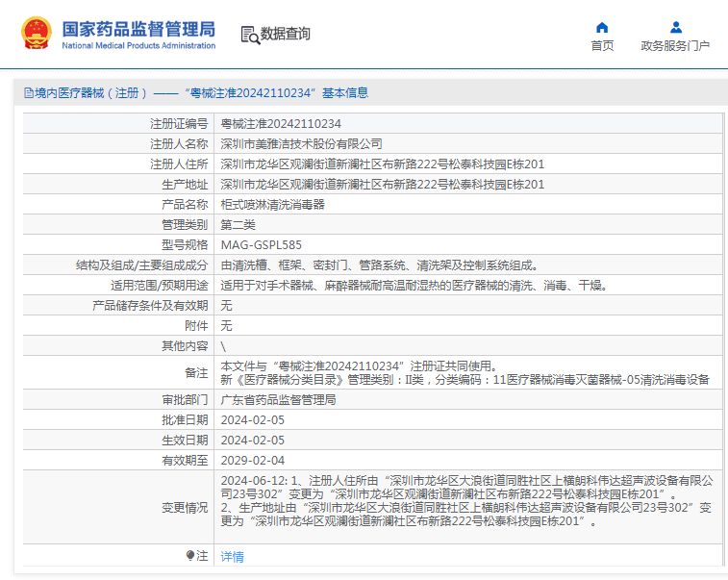728x580 pixels.
Task: Select model MAG-GSPL585
Action: click(261, 244)
